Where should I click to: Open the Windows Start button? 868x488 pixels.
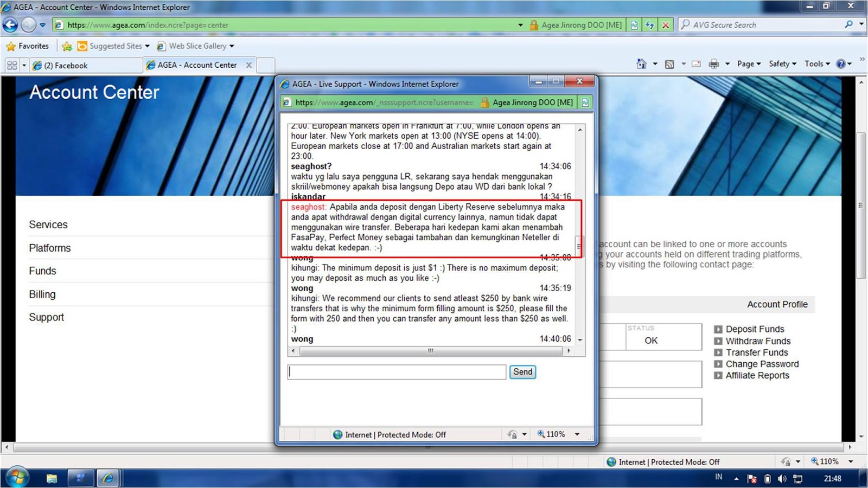tap(17, 478)
